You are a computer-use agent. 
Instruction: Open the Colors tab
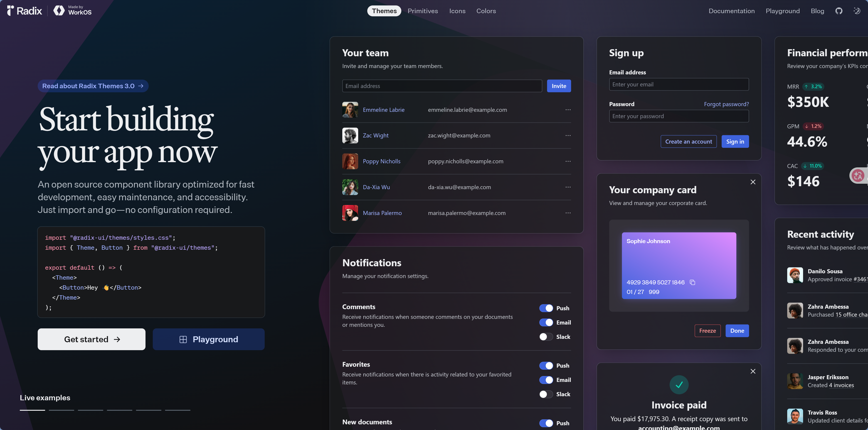(x=486, y=11)
